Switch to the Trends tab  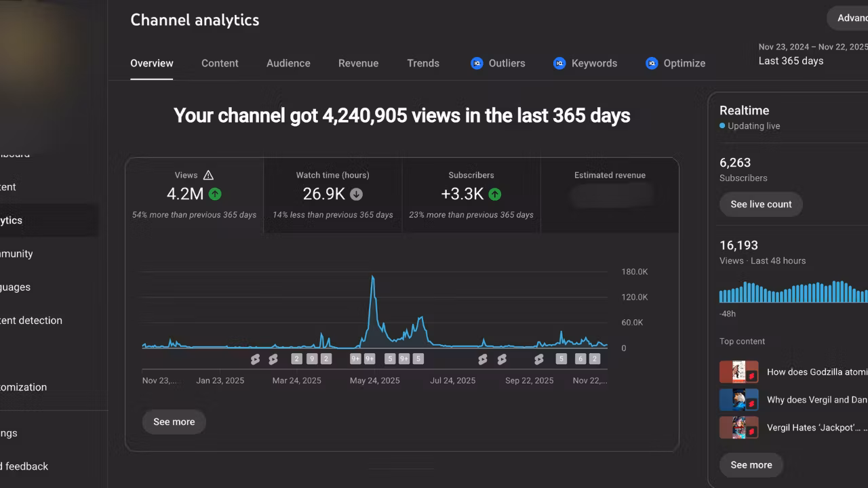tap(423, 63)
